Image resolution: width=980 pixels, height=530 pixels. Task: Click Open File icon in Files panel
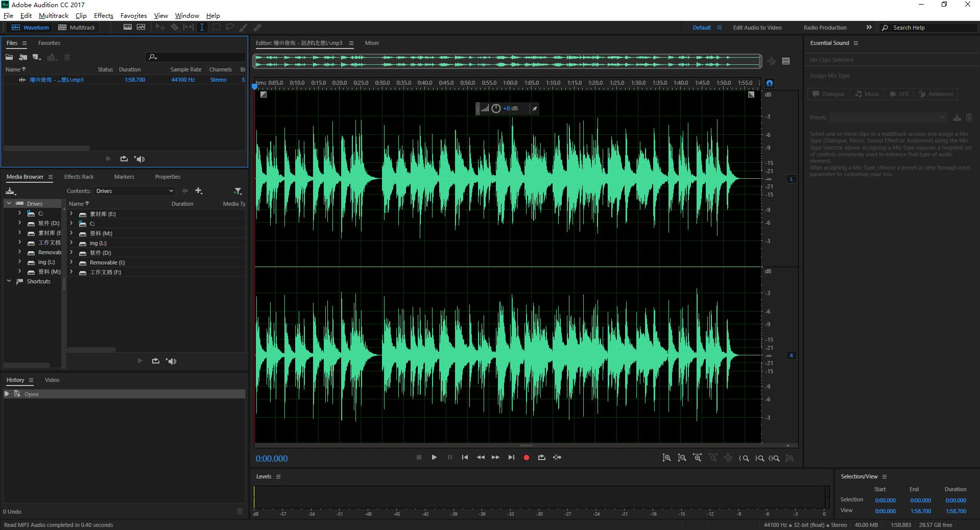(9, 57)
